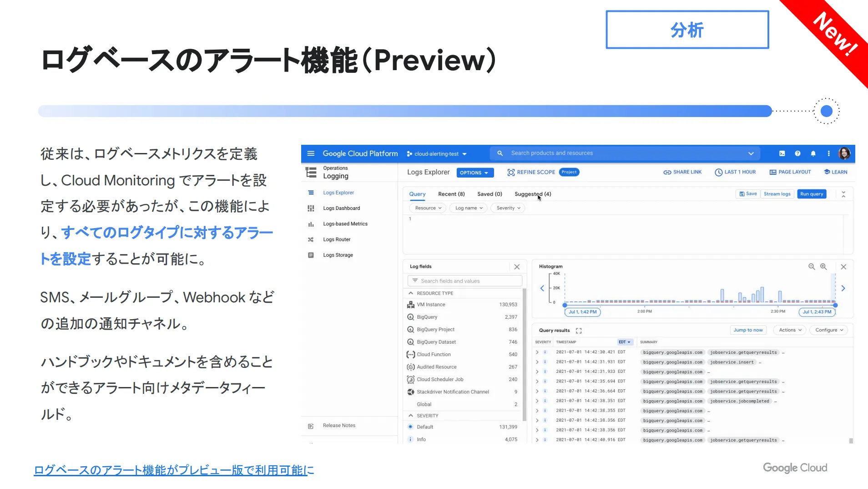868x489 pixels.
Task: Click the VM Instance resource type icon
Action: [x=411, y=305]
